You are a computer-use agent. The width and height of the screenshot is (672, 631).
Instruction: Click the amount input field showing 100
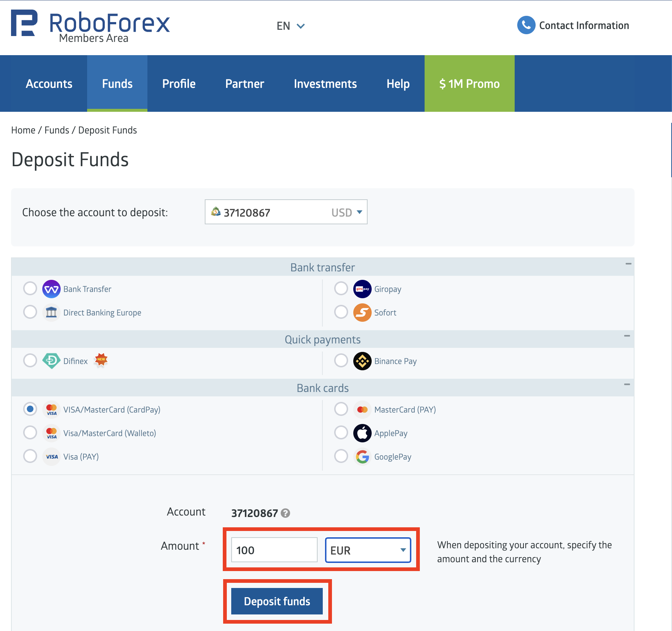tap(274, 550)
